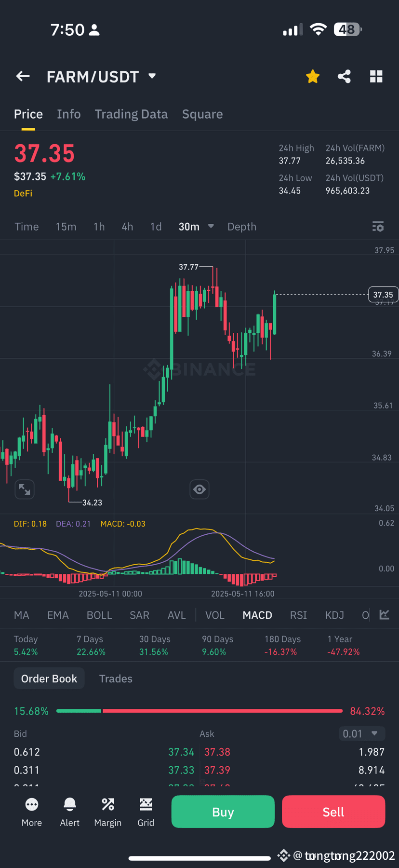Tap the MACD: -0.03 readout
Screen dimensions: 399x868
click(123, 524)
